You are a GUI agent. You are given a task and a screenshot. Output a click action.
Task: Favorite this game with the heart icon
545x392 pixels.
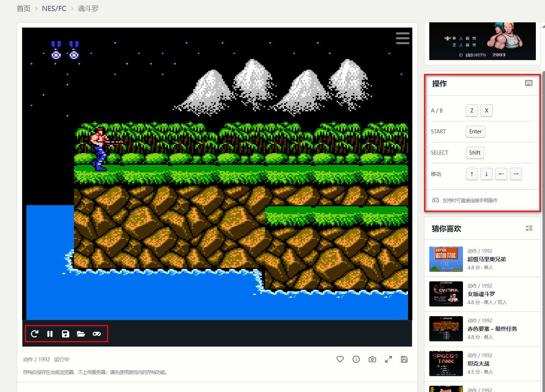(340, 359)
